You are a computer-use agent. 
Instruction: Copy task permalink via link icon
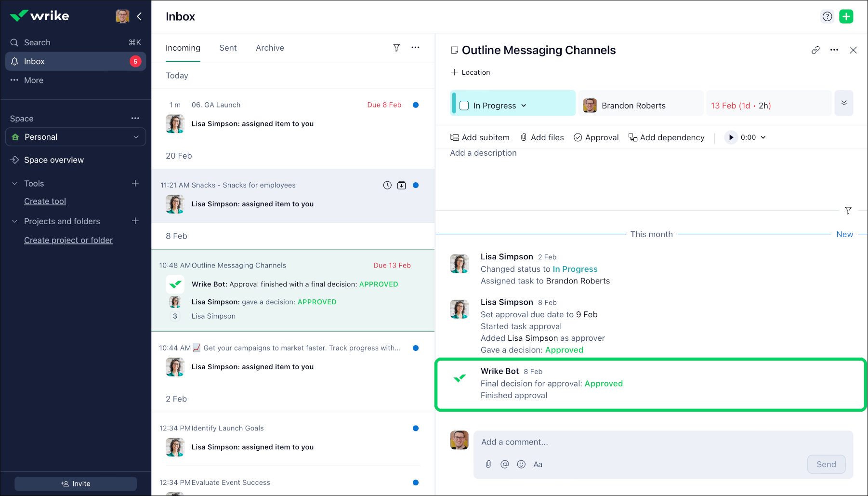(815, 50)
